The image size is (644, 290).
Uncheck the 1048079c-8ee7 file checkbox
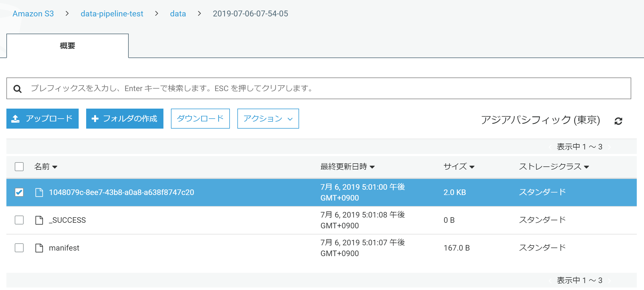click(x=19, y=192)
